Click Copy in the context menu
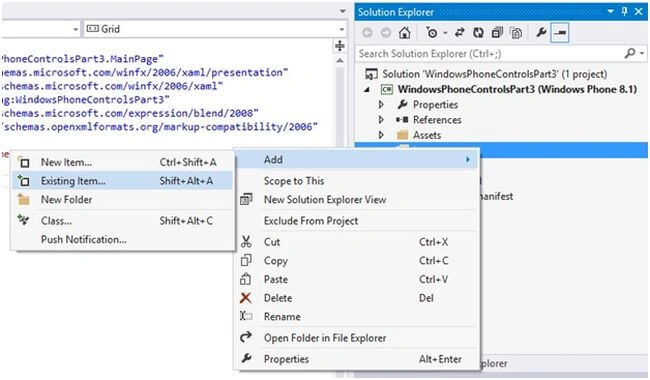 point(357,261)
